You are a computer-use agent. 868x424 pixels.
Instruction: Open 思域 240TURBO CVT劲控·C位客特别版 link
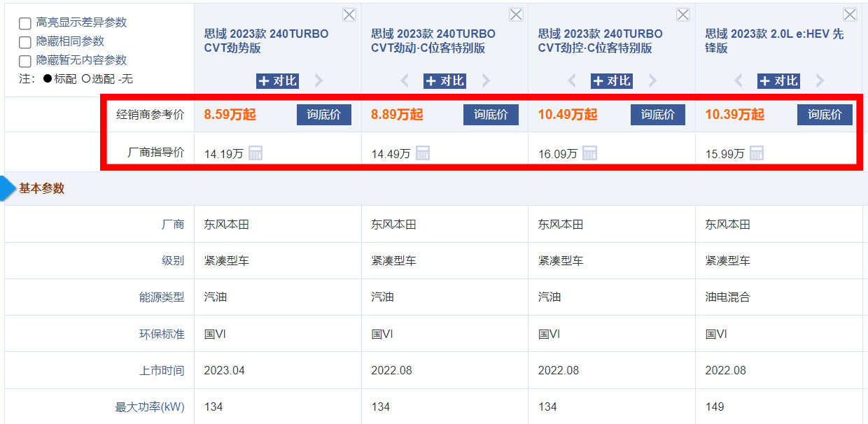pyautogui.click(x=601, y=41)
